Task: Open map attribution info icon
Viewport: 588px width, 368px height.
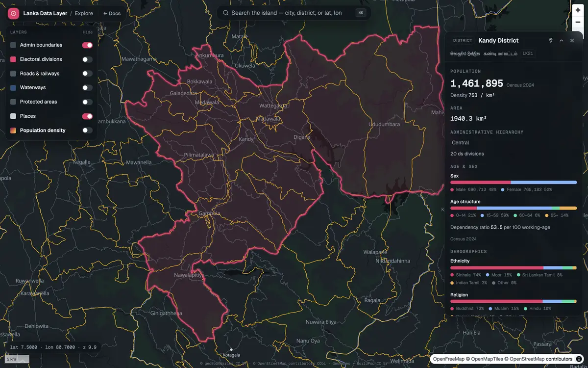Action: coord(579,359)
